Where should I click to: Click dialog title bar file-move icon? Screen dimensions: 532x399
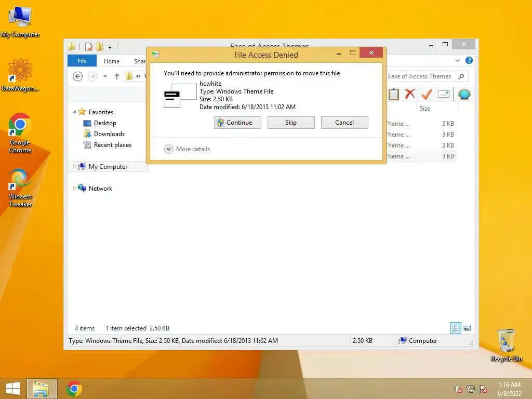click(155, 54)
